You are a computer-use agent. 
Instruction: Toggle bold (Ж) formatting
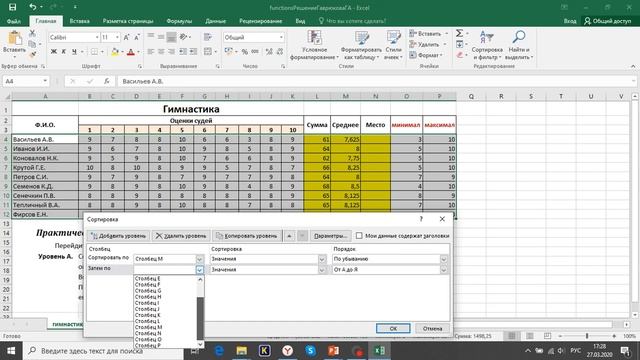tap(53, 51)
